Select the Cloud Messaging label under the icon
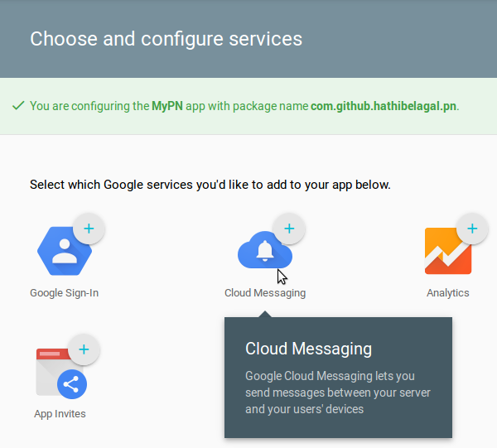This screenshot has width=497, height=448. tap(265, 293)
